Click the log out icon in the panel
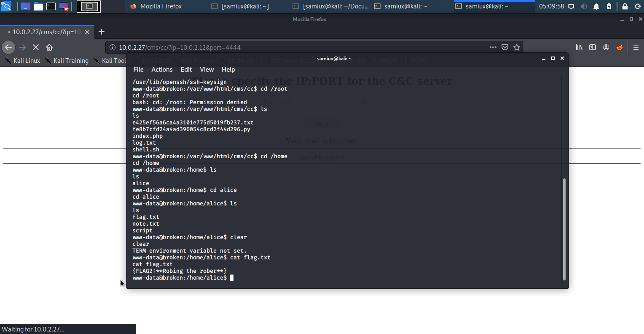This screenshot has height=334, width=644. pyautogui.click(x=638, y=6)
